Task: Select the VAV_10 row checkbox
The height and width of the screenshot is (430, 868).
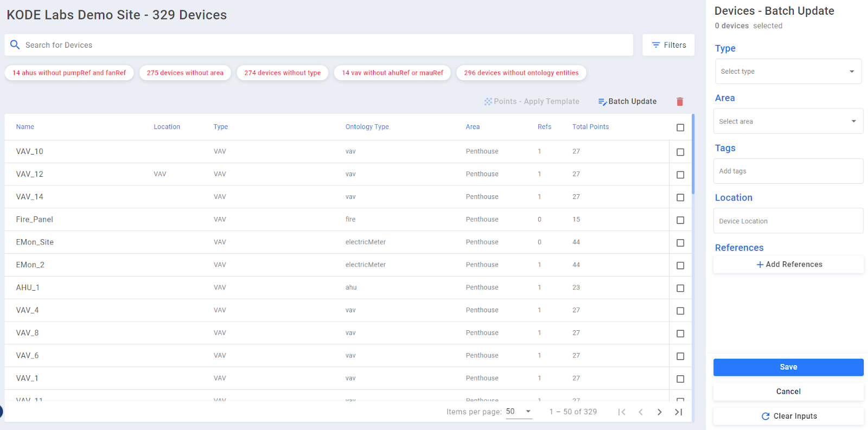Action: [x=680, y=152]
